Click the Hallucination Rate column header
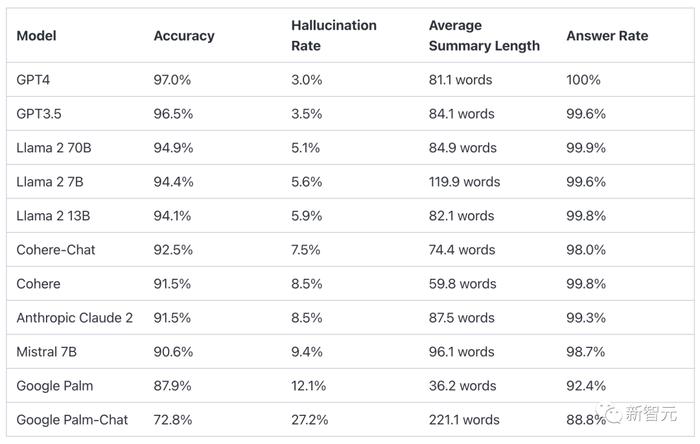 [x=333, y=36]
